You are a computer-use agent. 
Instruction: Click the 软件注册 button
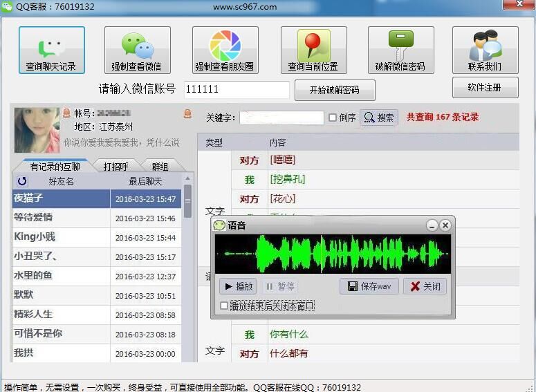485,88
